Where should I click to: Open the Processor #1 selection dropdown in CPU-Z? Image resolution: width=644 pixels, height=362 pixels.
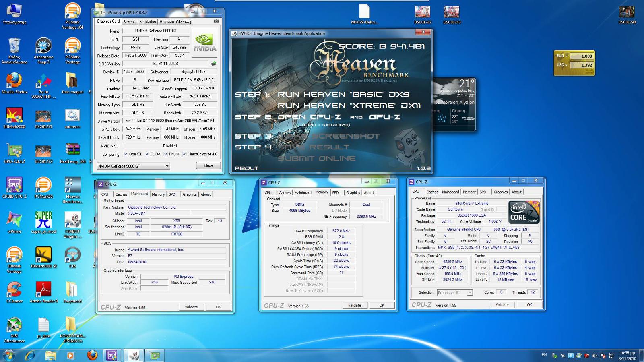(x=454, y=292)
